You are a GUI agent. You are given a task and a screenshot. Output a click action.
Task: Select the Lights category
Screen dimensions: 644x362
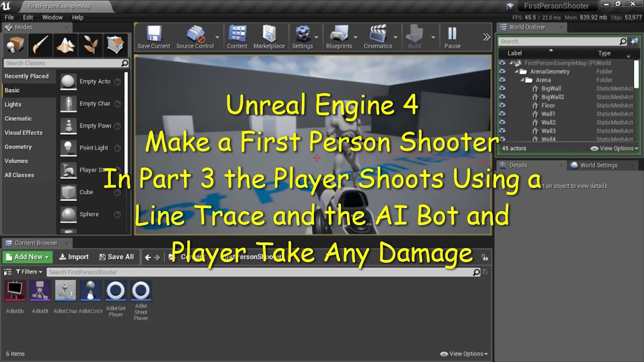[13, 105]
